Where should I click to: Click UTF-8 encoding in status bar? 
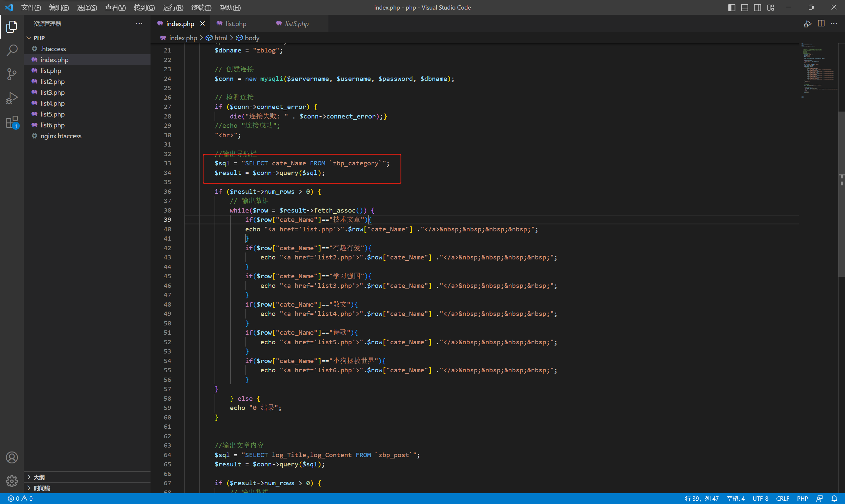[x=760, y=499]
